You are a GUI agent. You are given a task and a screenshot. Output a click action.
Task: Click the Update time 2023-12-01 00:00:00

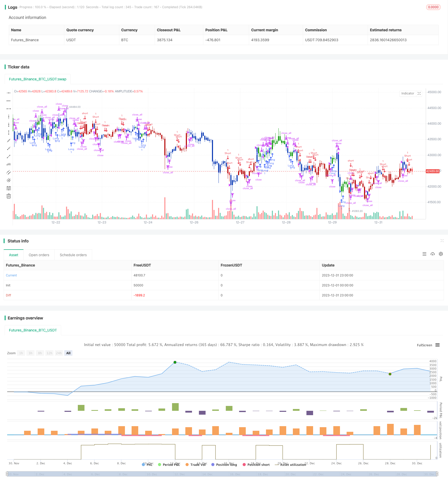[337, 285]
